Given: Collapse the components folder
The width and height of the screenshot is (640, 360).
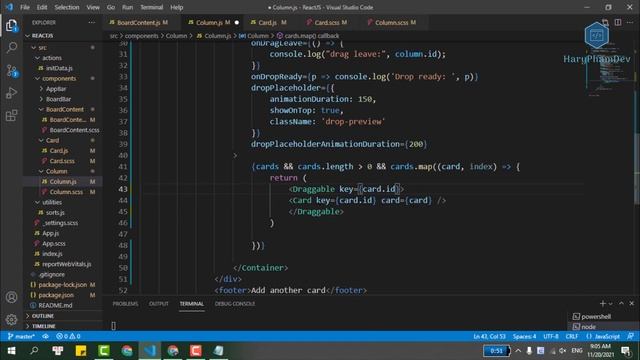Looking at the screenshot, I should pos(59,78).
